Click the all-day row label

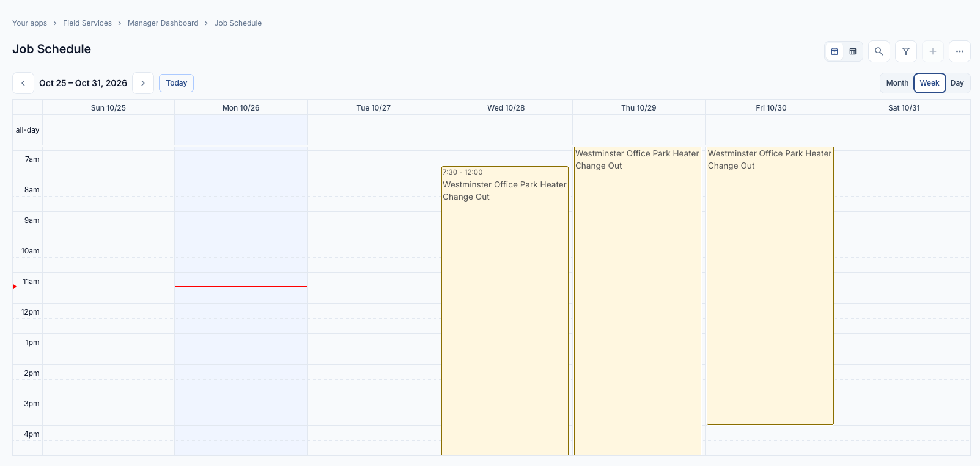[28, 130]
